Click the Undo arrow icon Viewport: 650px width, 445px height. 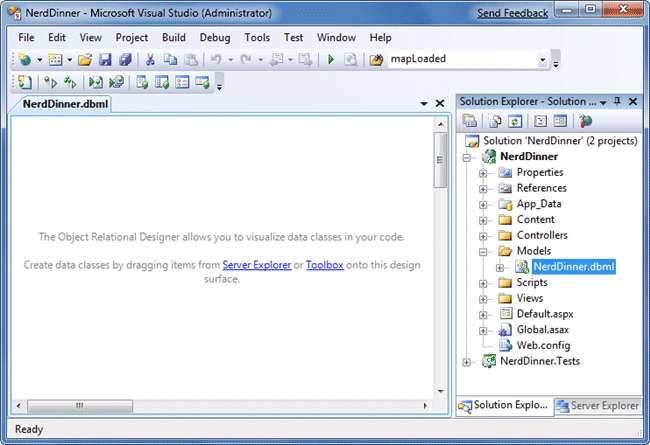pos(216,60)
